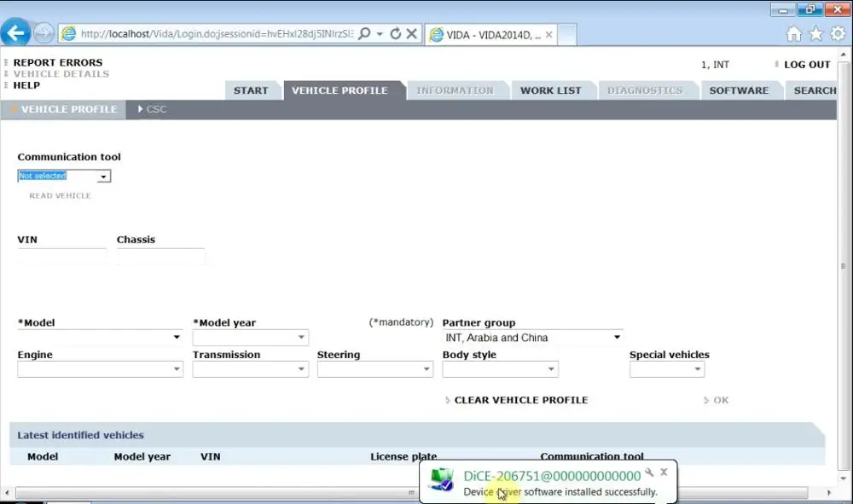Click the VIN input field

point(61,256)
